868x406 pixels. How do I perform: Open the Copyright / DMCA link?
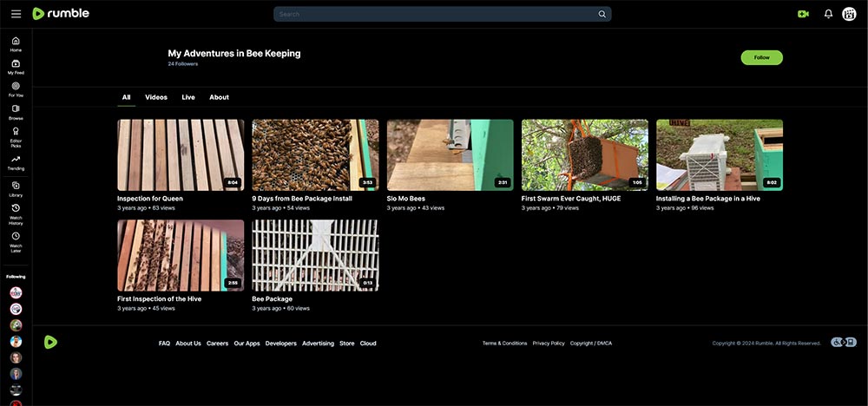tap(591, 344)
